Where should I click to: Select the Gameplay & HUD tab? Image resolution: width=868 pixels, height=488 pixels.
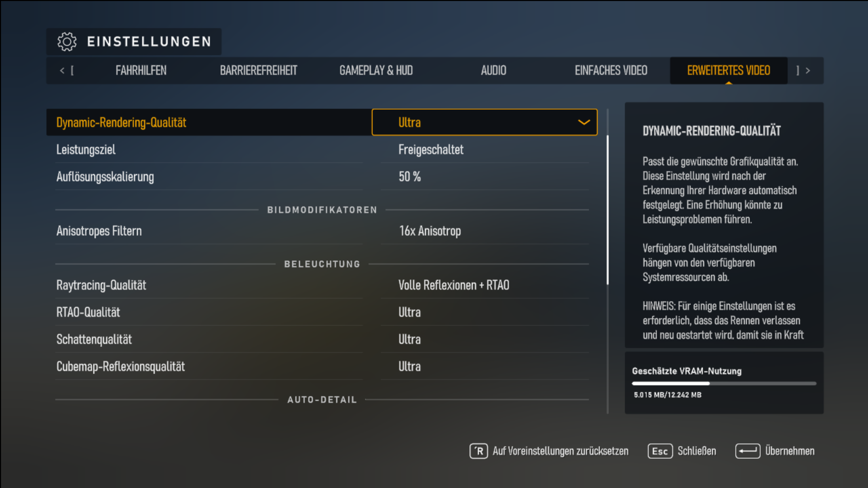(376, 70)
